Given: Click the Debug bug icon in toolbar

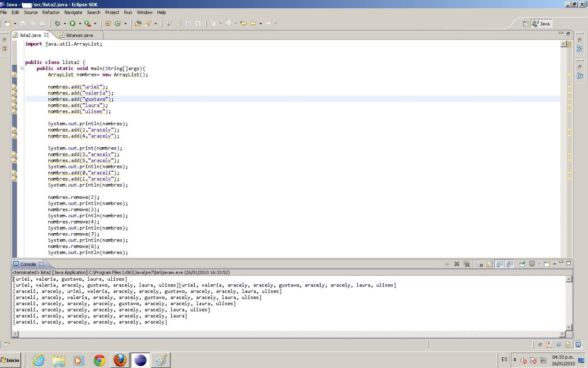Looking at the screenshot, I should pos(57,23).
